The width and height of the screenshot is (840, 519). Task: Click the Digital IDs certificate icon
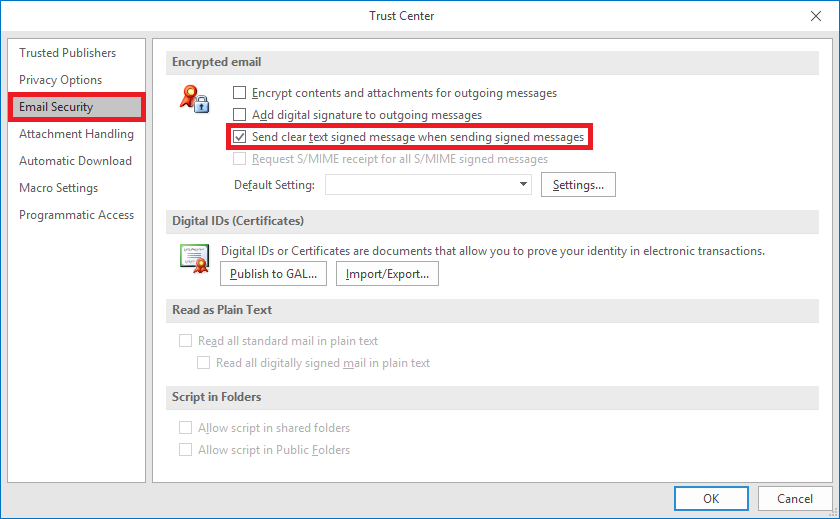pos(193,258)
